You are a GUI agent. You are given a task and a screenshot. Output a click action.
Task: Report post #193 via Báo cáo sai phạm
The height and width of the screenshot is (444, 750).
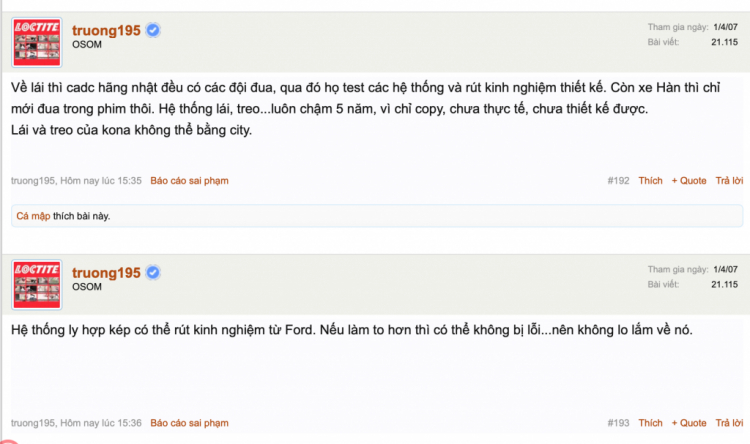189,423
